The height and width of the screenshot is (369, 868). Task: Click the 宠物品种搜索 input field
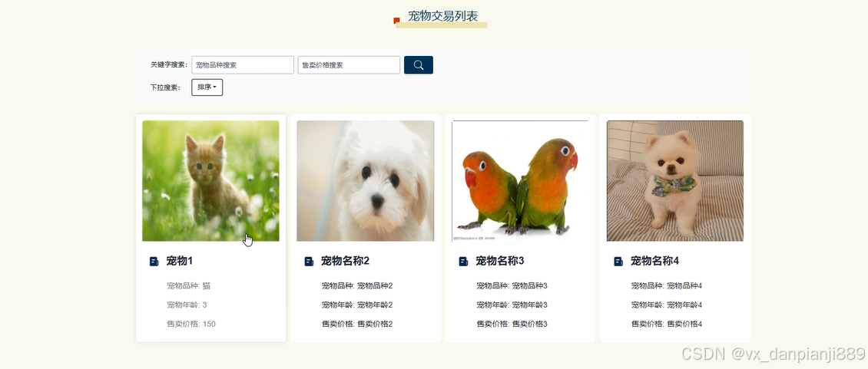[x=243, y=64]
